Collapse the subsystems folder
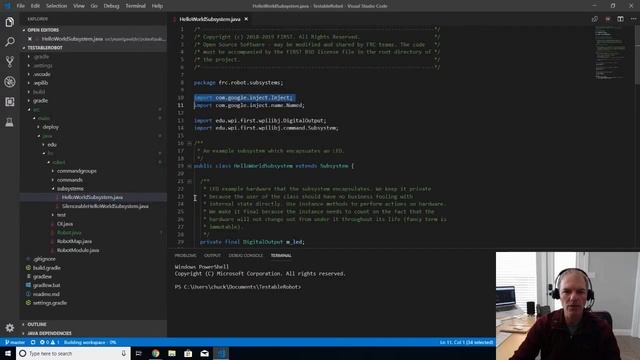This screenshot has width=640, height=360. pos(70,189)
